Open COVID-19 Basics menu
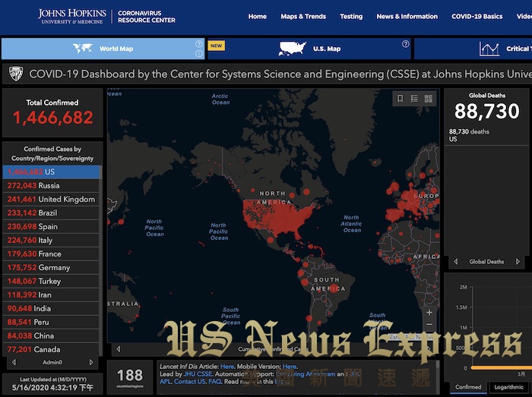The image size is (532, 397). [477, 16]
